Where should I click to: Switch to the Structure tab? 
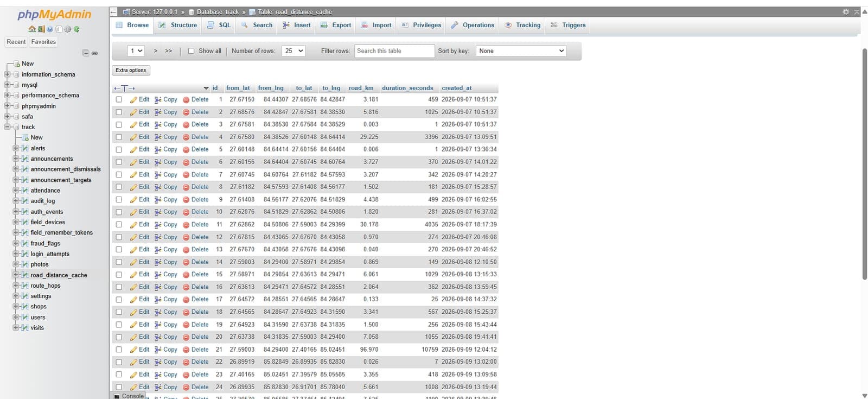178,25
